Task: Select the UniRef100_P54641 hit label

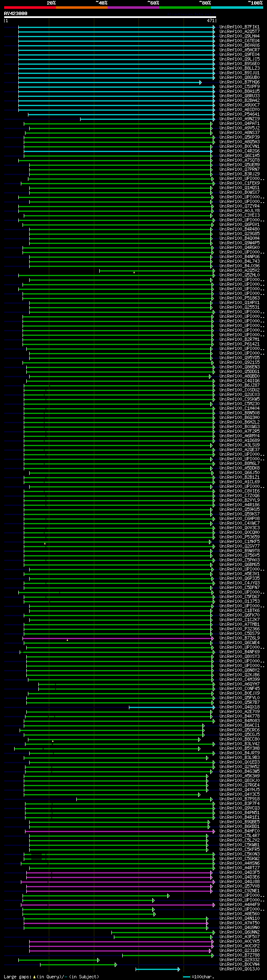Action: coord(239,114)
